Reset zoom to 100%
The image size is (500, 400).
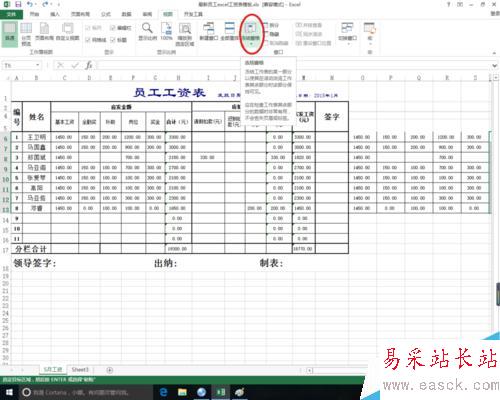166,32
